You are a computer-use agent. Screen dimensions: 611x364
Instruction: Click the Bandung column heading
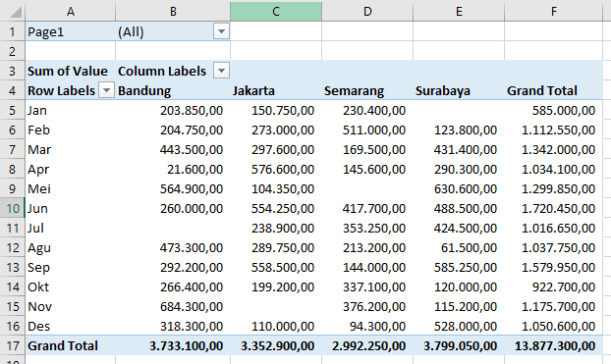(x=144, y=90)
